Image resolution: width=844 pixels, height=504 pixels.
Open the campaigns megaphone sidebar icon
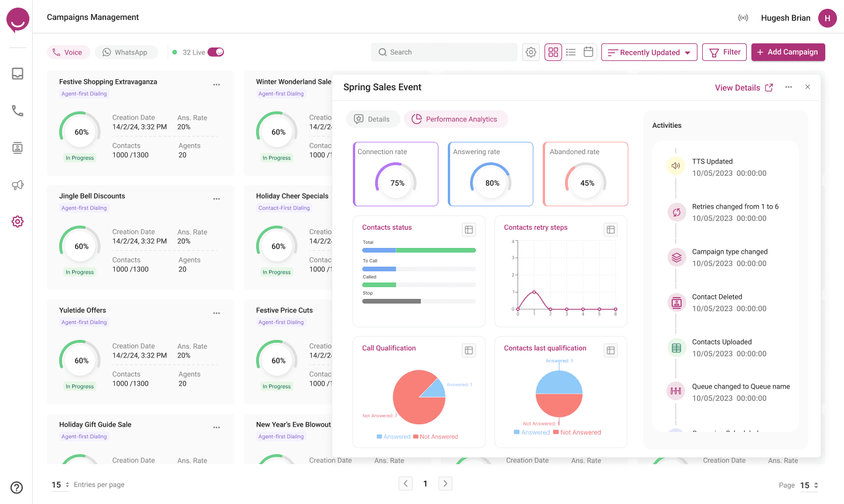click(18, 185)
